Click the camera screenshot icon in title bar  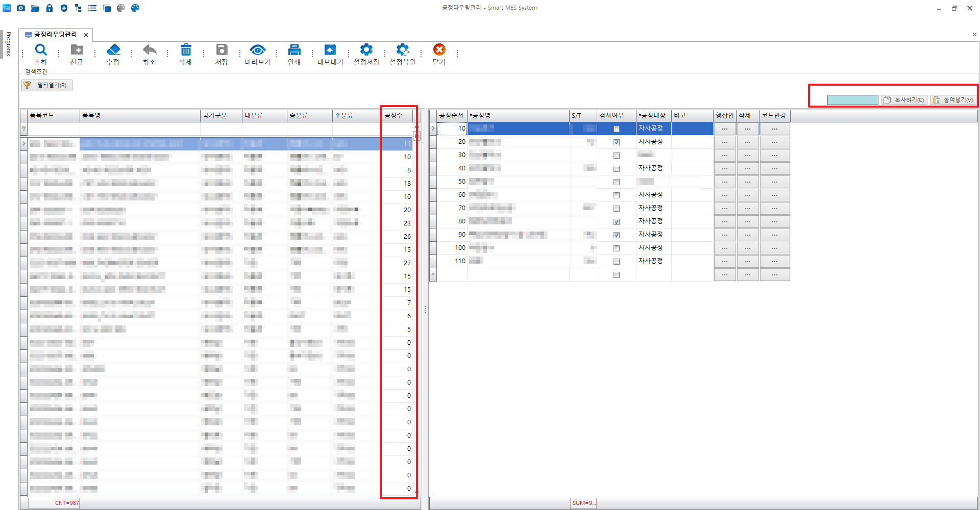point(21,8)
